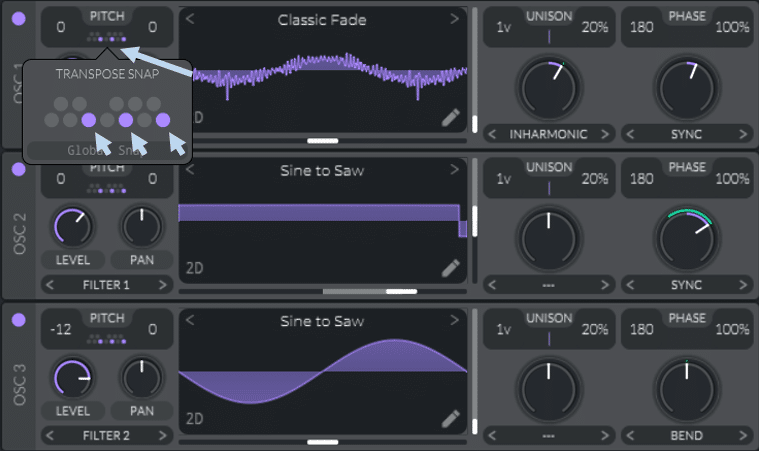This screenshot has width=759, height=451.
Task: Open the OSC 3 BEND phase mode selector
Action: click(686, 436)
